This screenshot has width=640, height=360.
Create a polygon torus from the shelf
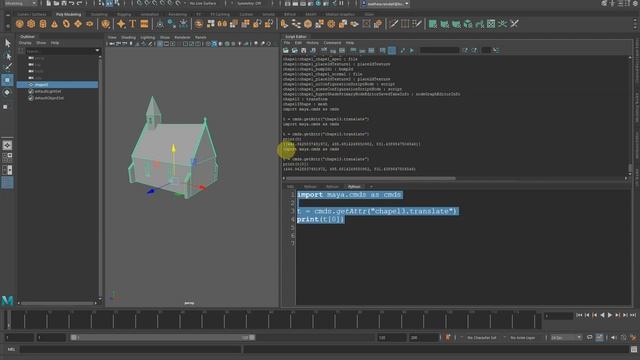click(x=66, y=24)
